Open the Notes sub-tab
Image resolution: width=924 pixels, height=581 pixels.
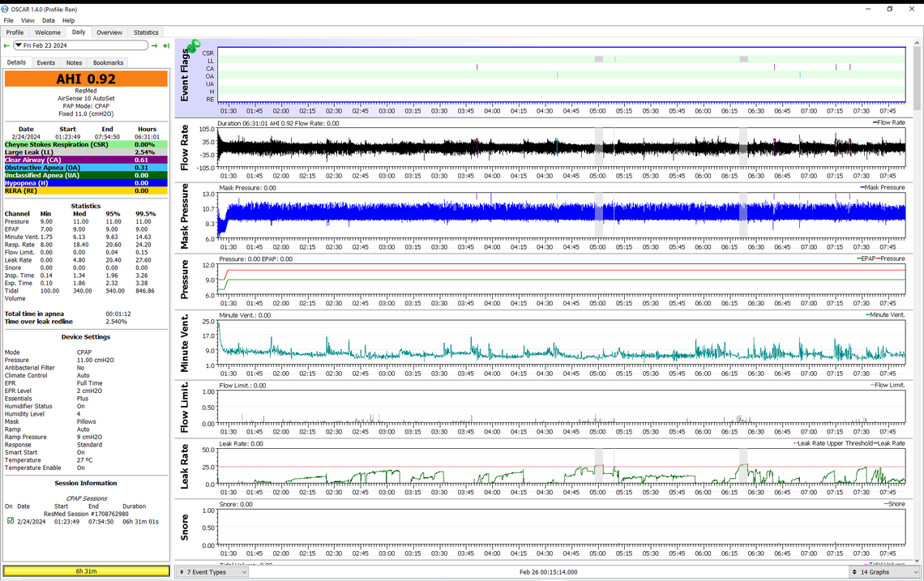pos(75,62)
